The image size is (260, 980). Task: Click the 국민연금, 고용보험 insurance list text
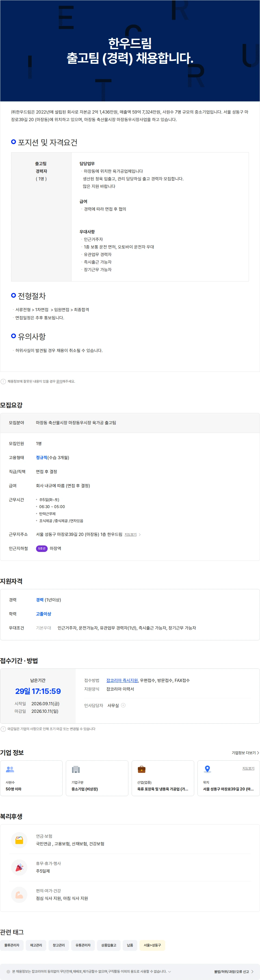(x=70, y=844)
